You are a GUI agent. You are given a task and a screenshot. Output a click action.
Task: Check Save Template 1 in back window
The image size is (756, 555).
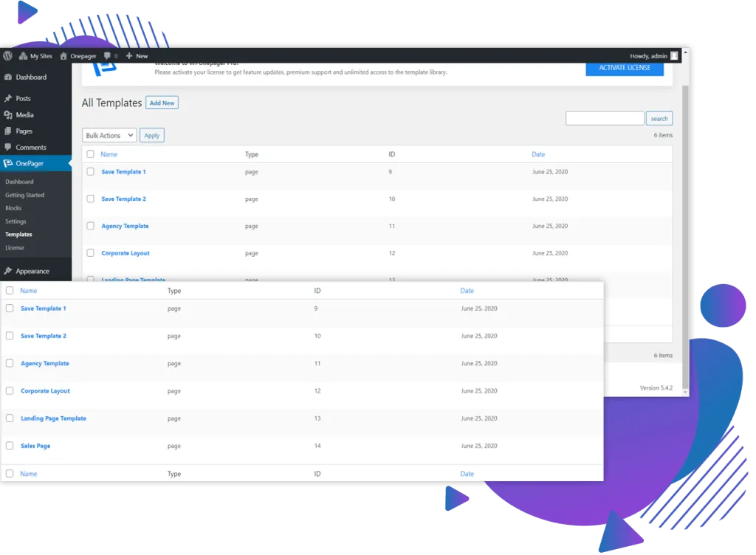(90, 171)
